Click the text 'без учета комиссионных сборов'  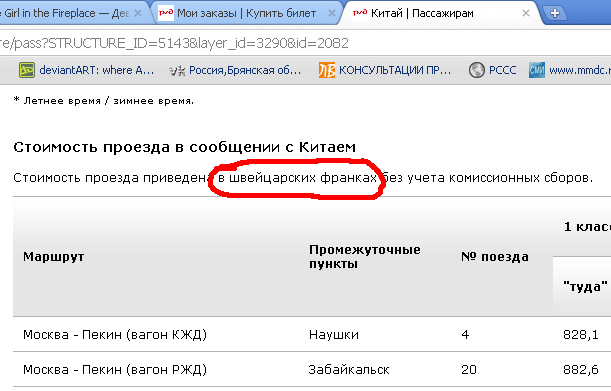point(487,178)
